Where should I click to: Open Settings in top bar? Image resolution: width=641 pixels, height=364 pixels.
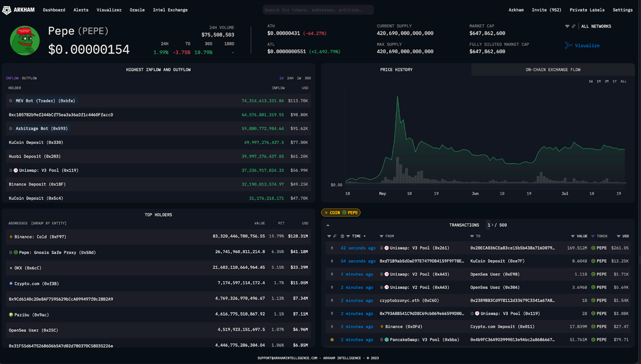[623, 10]
